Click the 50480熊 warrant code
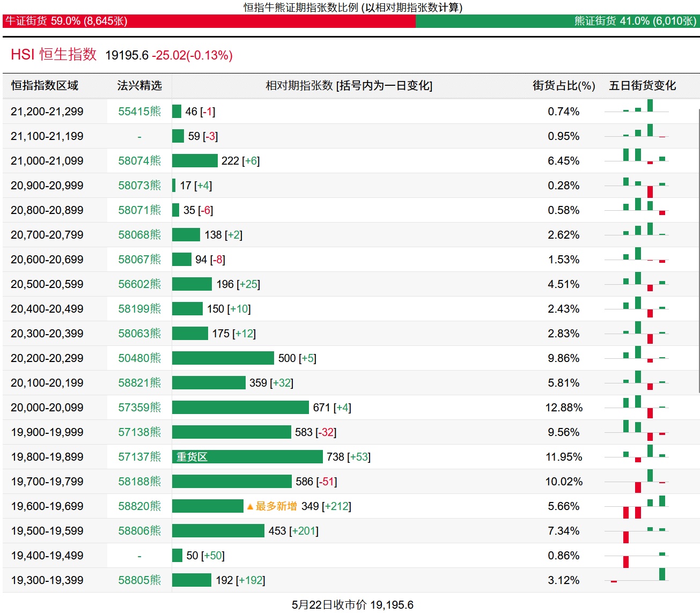Viewport: 700px width, 613px height. 139,358
